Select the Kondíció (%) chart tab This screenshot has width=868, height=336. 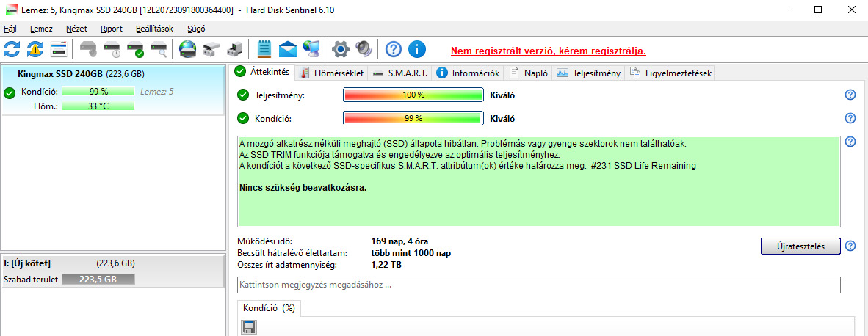[x=269, y=308]
